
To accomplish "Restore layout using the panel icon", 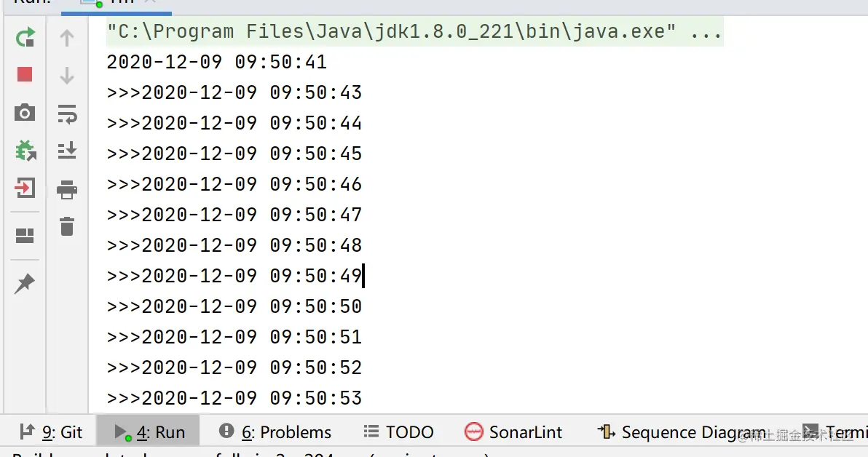I will [x=25, y=236].
